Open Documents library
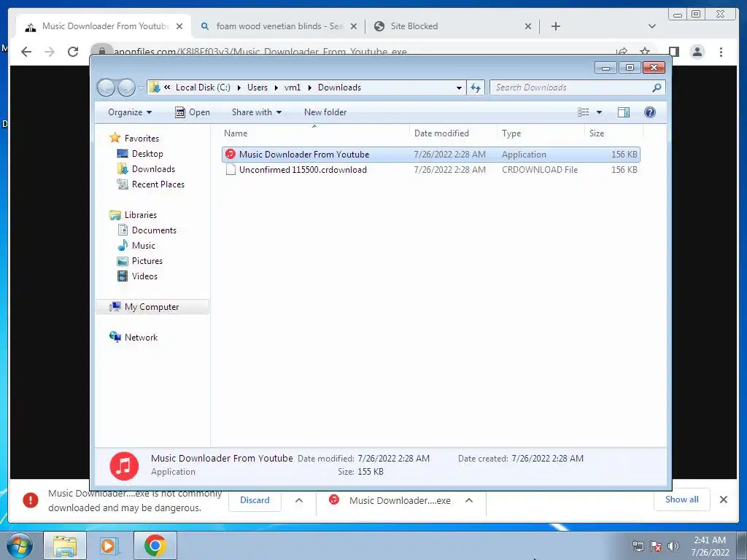Viewport: 747px width, 560px height. click(x=154, y=230)
